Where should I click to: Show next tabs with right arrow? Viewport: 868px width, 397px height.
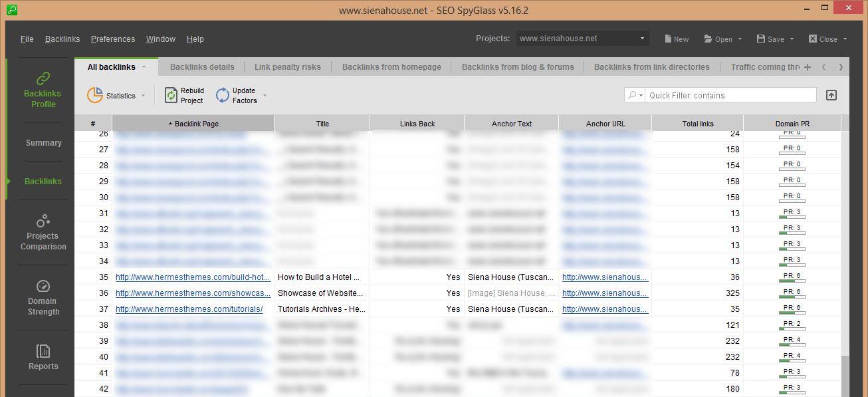click(841, 67)
